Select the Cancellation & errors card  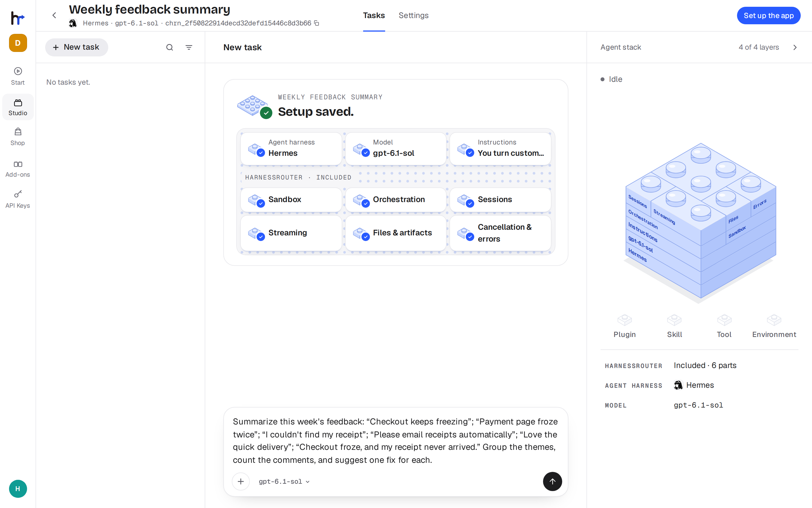click(x=500, y=233)
